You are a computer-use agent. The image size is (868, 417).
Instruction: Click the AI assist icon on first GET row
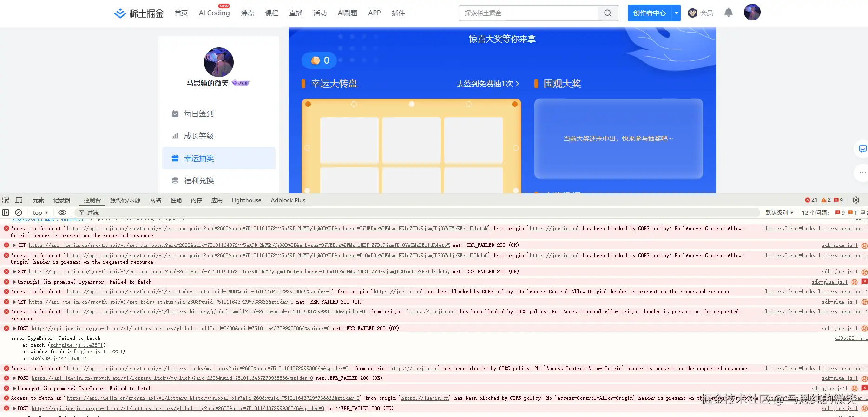864,245
